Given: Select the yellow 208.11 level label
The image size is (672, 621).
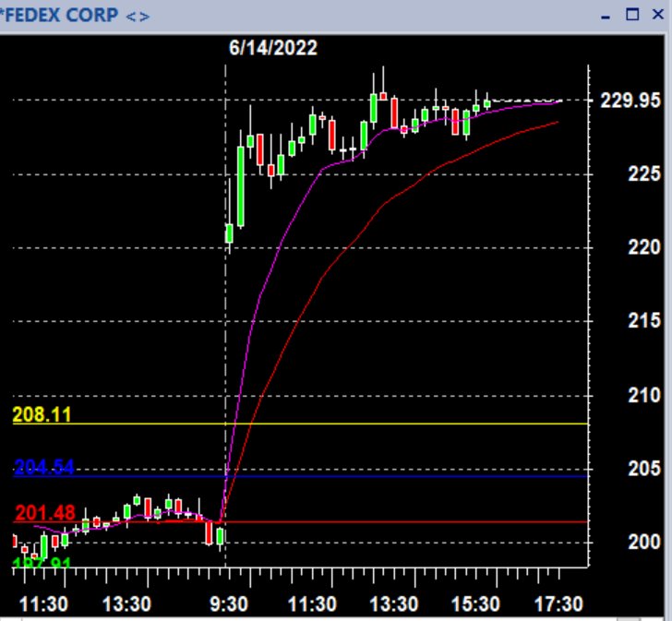Looking at the screenshot, I should (x=42, y=414).
